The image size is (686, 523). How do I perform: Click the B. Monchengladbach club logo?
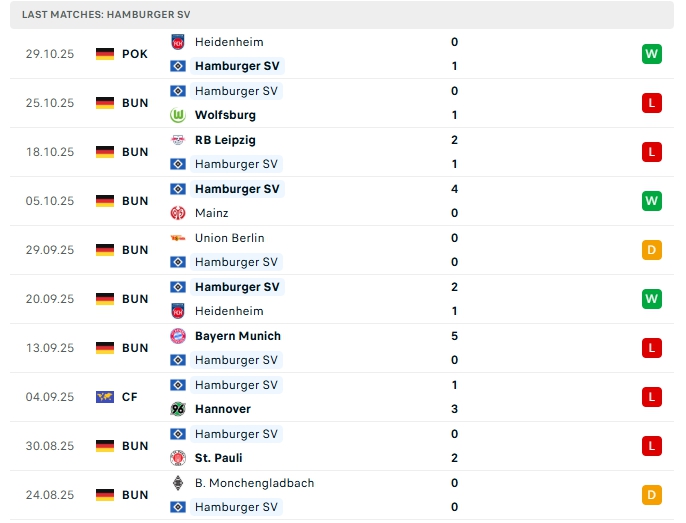(178, 483)
